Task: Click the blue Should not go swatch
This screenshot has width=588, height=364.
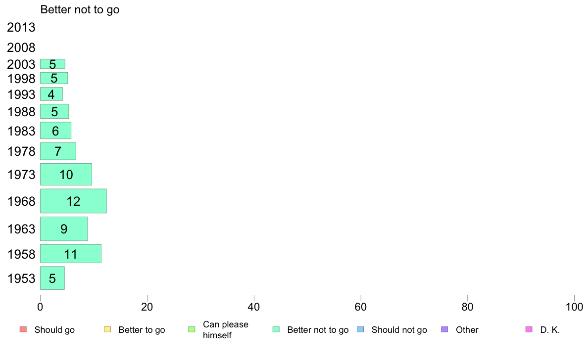Action: tap(360, 329)
